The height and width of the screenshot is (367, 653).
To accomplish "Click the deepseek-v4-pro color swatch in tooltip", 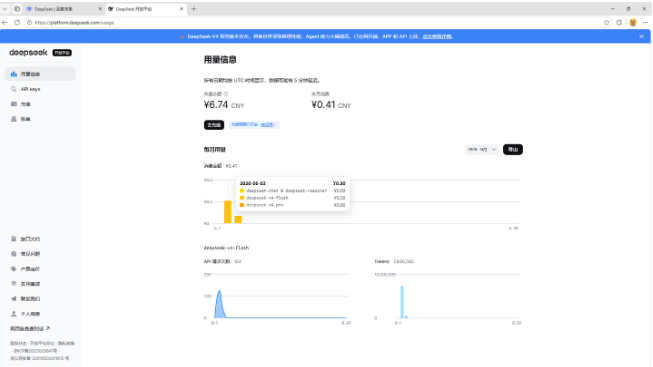I will (x=242, y=205).
